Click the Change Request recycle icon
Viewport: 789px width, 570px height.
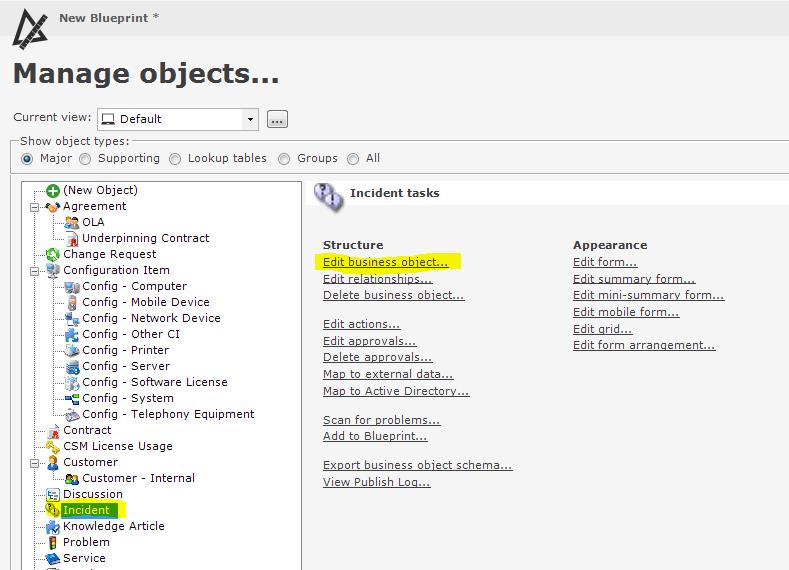tap(53, 254)
